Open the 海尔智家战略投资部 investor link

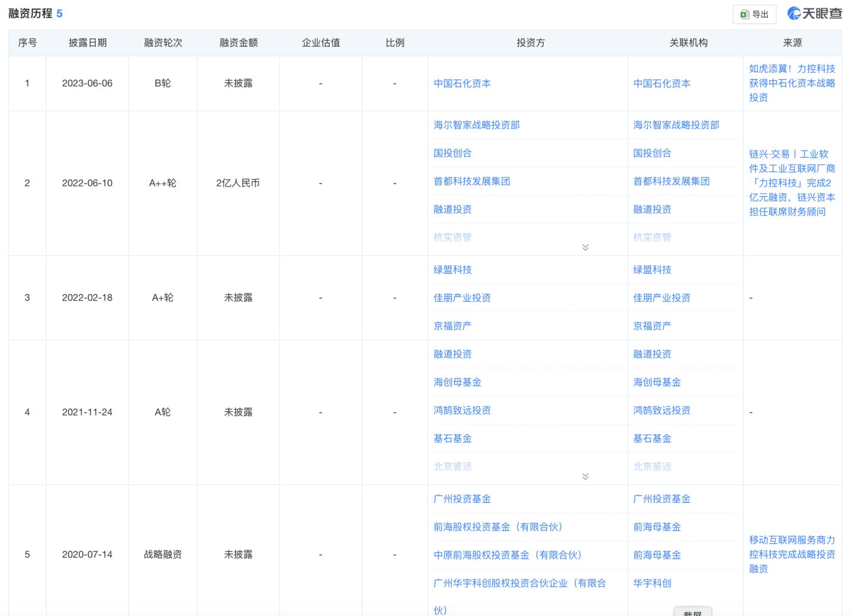point(477,125)
